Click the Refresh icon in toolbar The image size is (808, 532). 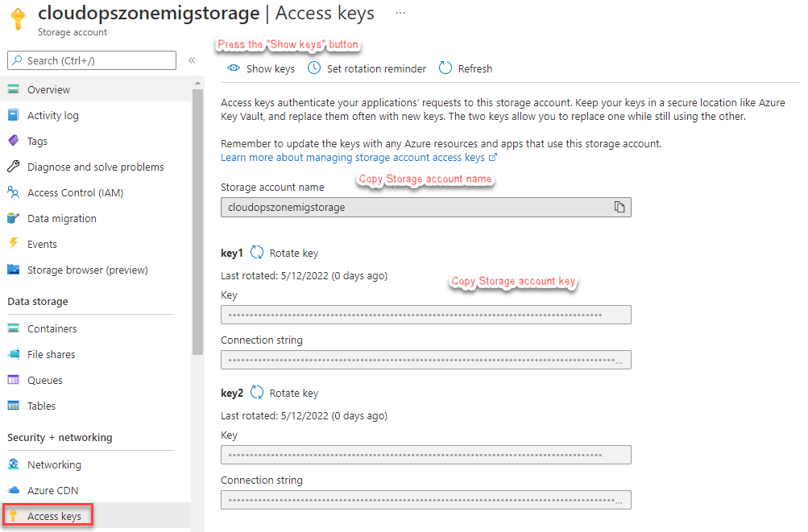(x=445, y=68)
